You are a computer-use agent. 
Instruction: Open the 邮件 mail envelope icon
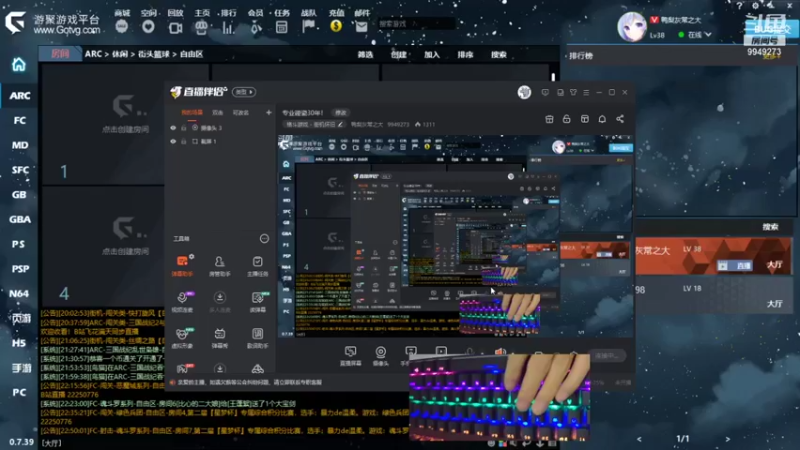(x=361, y=27)
